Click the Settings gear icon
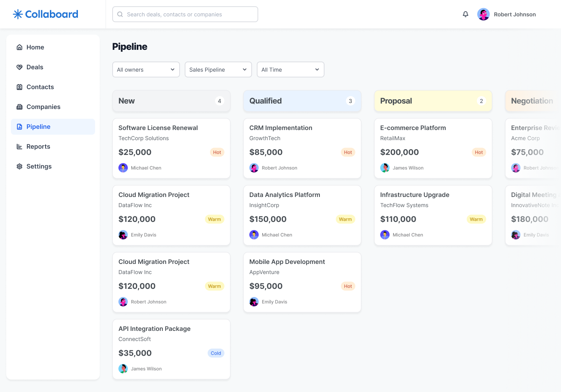Image resolution: width=561 pixels, height=392 pixels. 19,167
